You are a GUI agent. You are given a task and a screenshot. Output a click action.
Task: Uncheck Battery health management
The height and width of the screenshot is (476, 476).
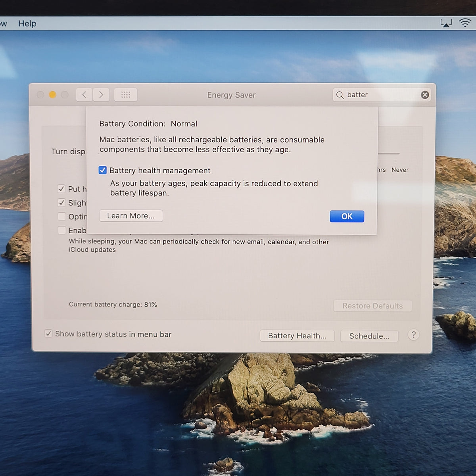point(103,170)
